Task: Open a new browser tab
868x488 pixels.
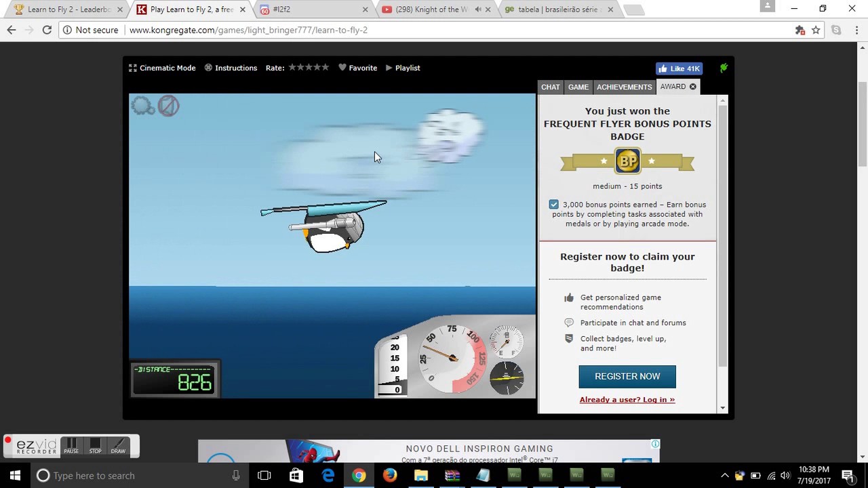Action: 633,10
